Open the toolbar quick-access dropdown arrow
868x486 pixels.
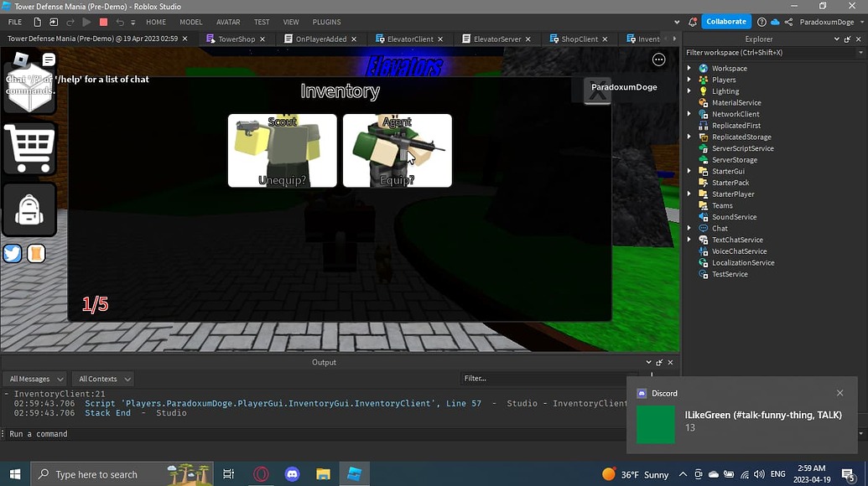133,23
